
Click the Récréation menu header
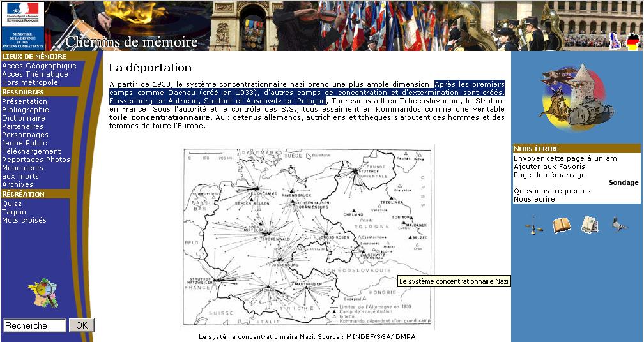tap(23, 194)
